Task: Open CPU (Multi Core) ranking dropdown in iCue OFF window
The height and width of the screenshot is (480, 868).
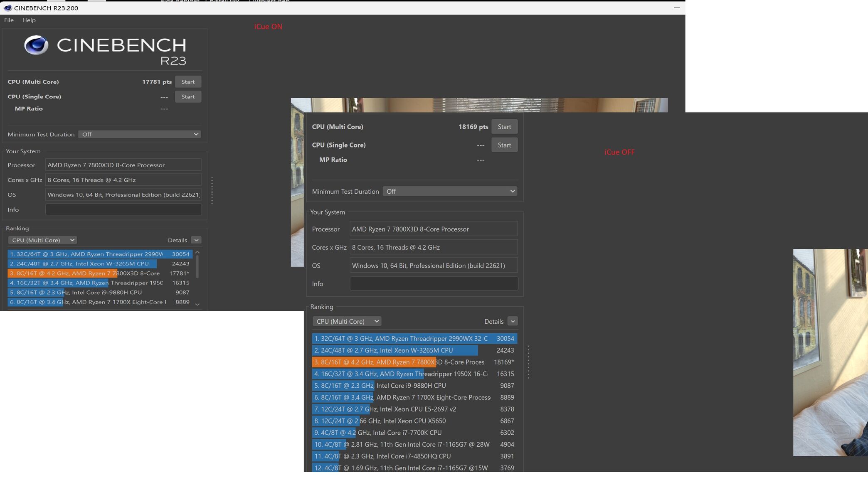Action: pos(347,321)
